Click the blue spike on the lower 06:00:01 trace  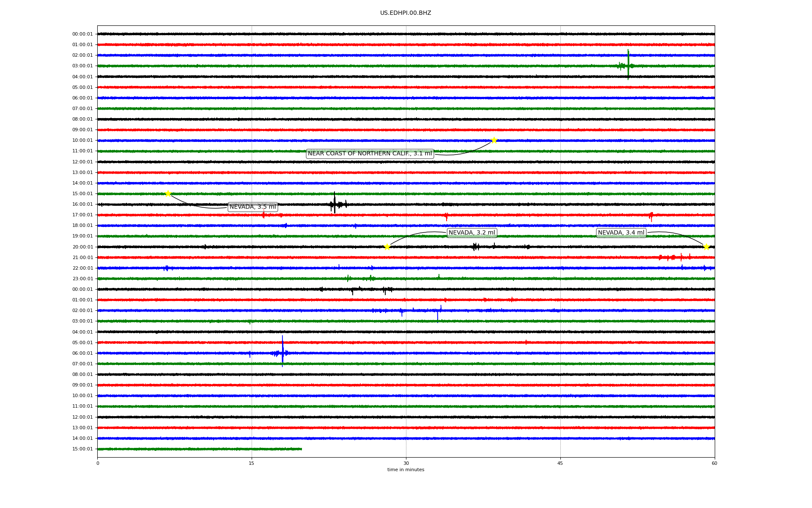point(283,352)
